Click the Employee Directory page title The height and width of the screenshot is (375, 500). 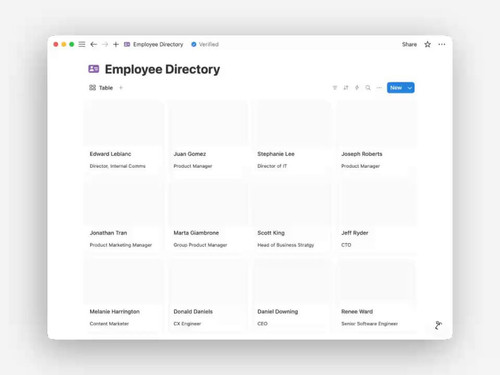(162, 69)
